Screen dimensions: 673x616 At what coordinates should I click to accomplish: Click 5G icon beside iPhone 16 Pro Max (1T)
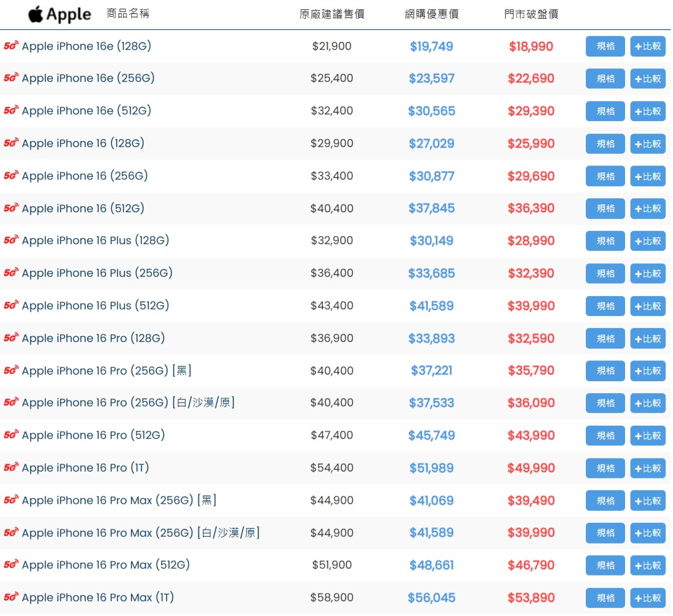11,597
